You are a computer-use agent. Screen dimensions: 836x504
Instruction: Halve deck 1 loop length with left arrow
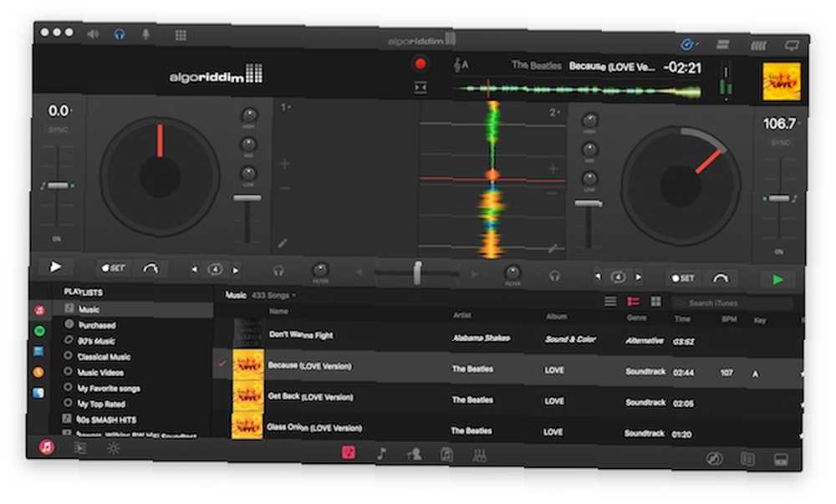(195, 270)
